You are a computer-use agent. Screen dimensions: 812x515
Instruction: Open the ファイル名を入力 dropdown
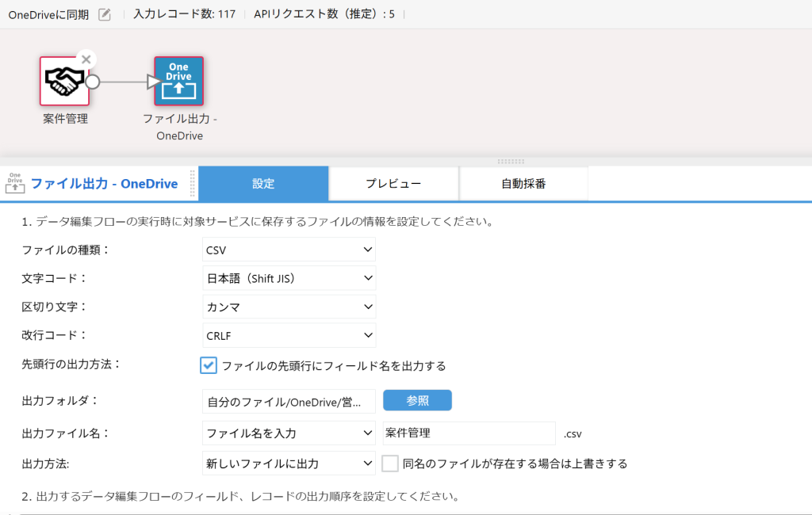[x=289, y=433]
